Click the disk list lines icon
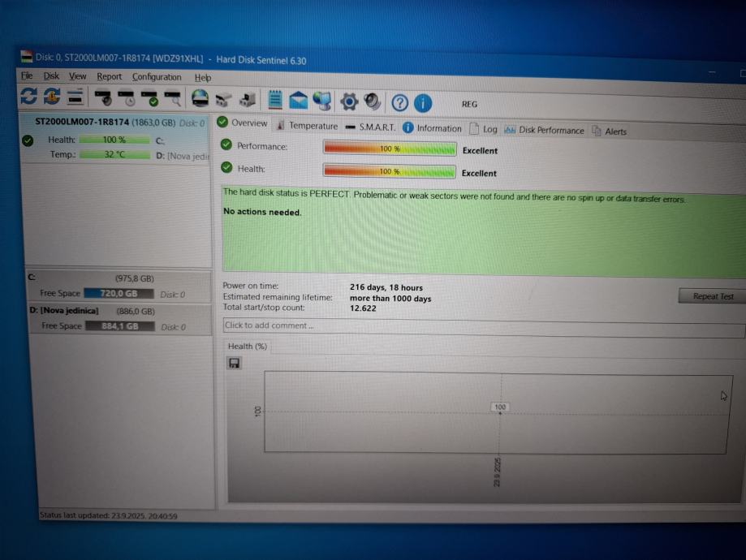Viewport: 746px width, 560px height. [x=75, y=97]
